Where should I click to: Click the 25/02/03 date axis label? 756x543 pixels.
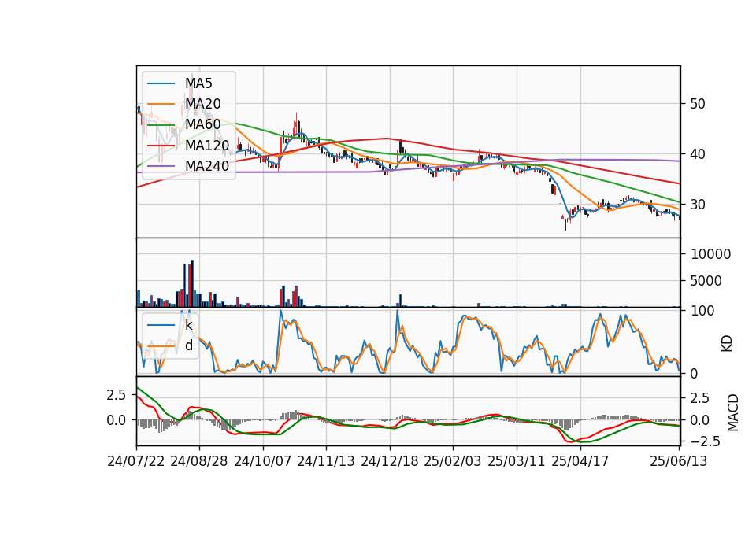pyautogui.click(x=453, y=461)
